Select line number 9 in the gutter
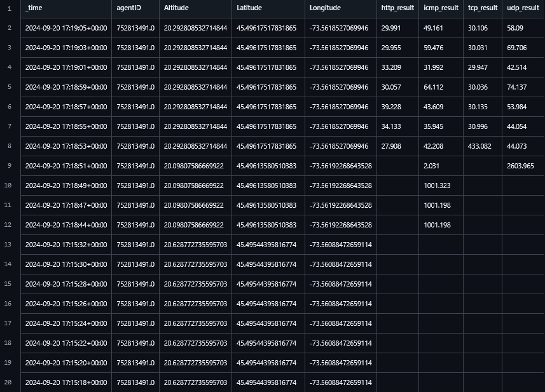 click(x=10, y=166)
